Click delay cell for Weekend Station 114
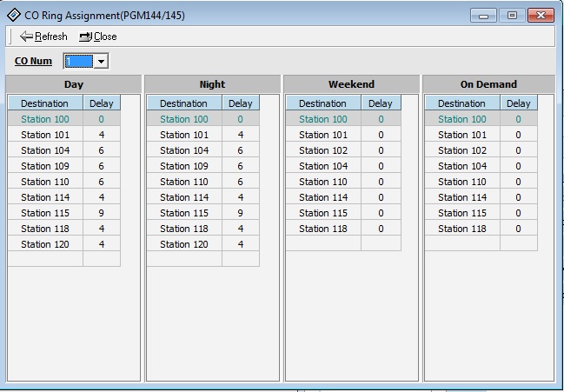This screenshot has width=564, height=392. [x=380, y=197]
